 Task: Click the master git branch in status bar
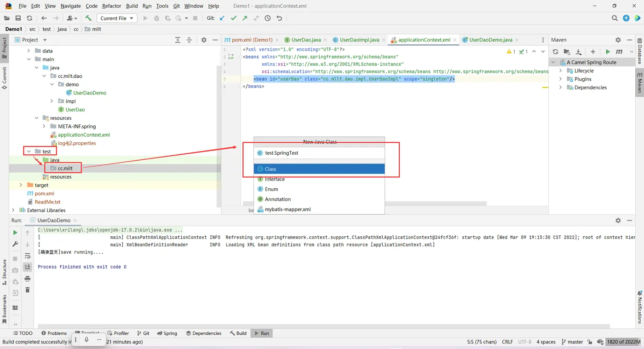click(x=572, y=342)
